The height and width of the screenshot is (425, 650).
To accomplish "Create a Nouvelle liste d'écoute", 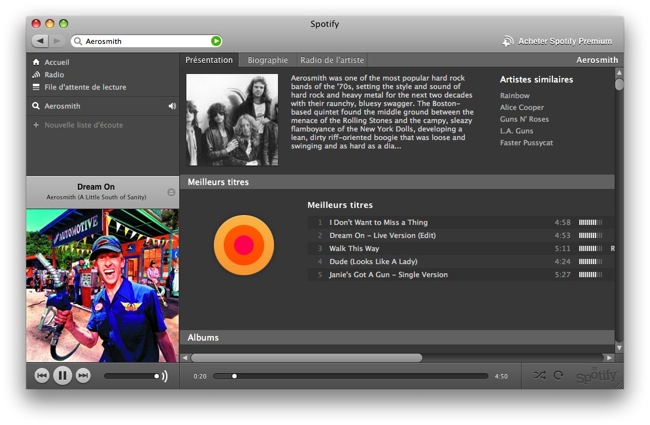I will [84, 125].
